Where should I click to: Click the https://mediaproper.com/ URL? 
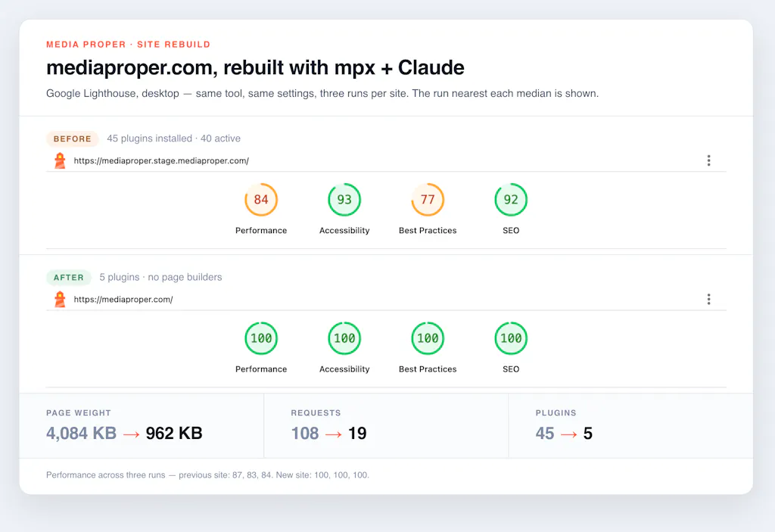click(x=123, y=299)
